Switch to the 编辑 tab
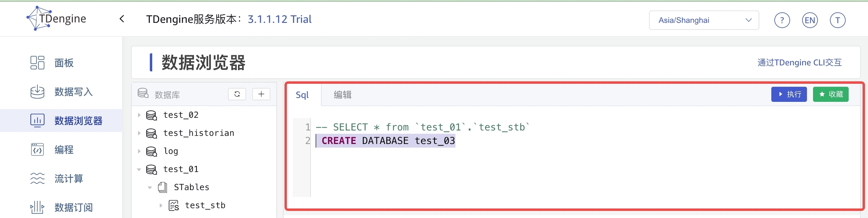The image size is (868, 218). [x=342, y=95]
